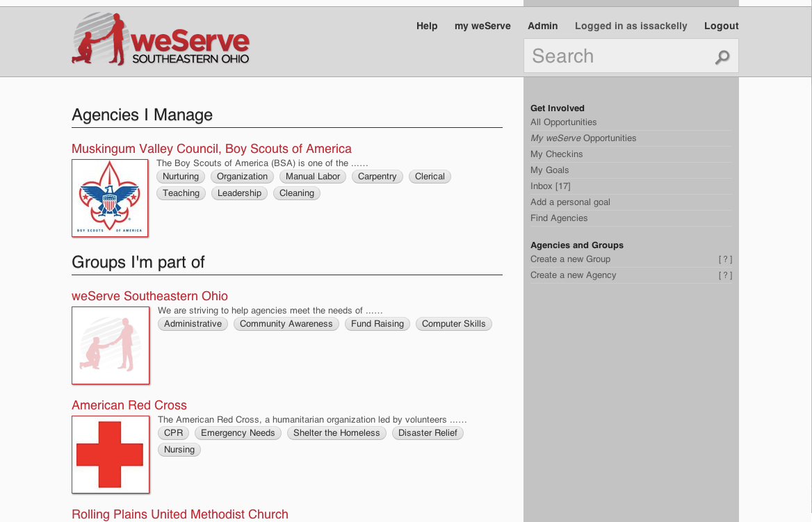Viewport: 812px width, 522px height.
Task: Open Rolling Plains United Methodist Church link
Action: (179, 514)
